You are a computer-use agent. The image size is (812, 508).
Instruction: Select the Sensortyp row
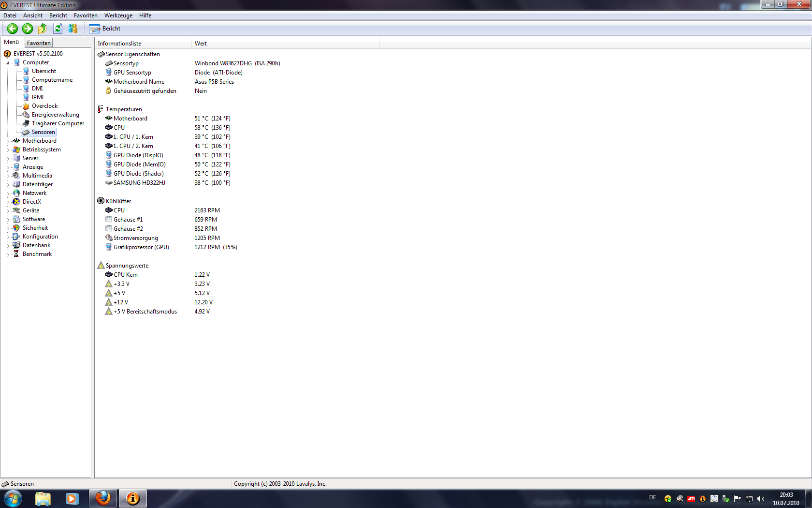click(x=193, y=63)
